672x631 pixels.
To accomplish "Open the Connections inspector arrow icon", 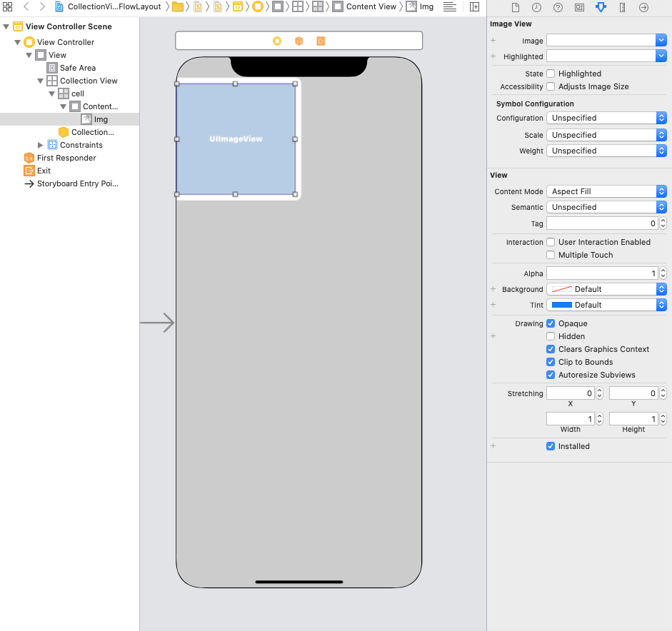I will coord(643,7).
